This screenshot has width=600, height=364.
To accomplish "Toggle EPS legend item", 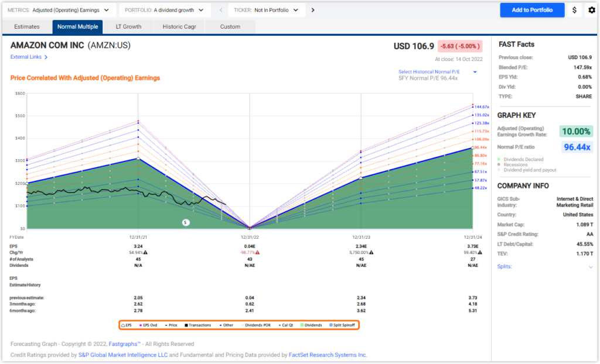I will coord(127,325).
